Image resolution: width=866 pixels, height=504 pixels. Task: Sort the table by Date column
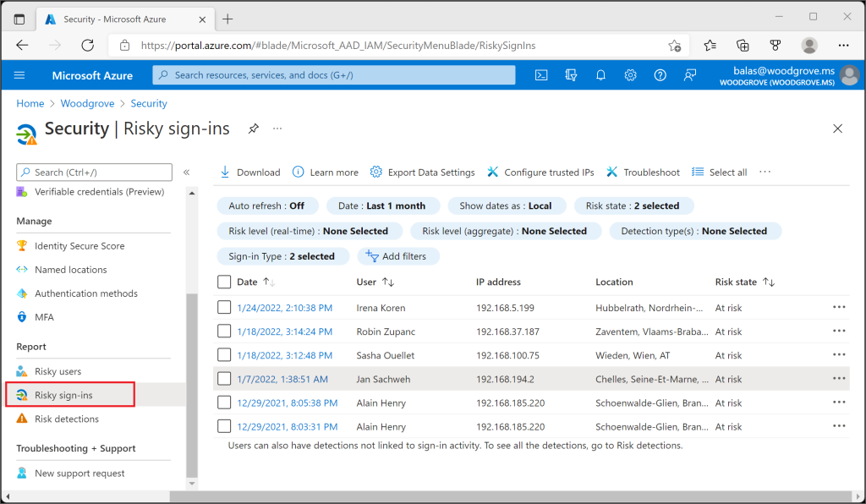[255, 282]
